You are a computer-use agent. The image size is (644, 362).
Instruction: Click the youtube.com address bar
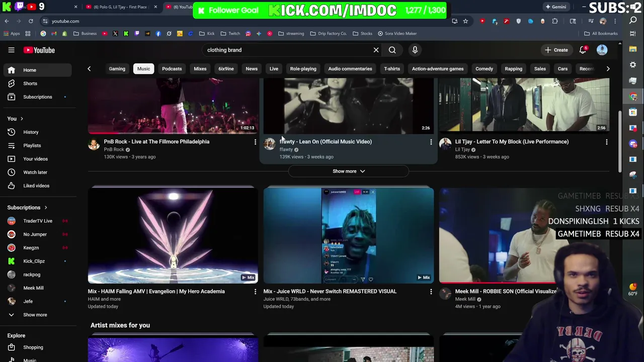pyautogui.click(x=242, y=21)
